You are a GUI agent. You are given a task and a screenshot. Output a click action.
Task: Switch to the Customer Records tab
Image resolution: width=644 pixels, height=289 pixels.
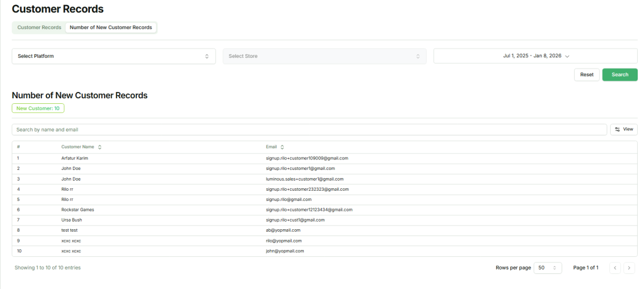point(39,28)
